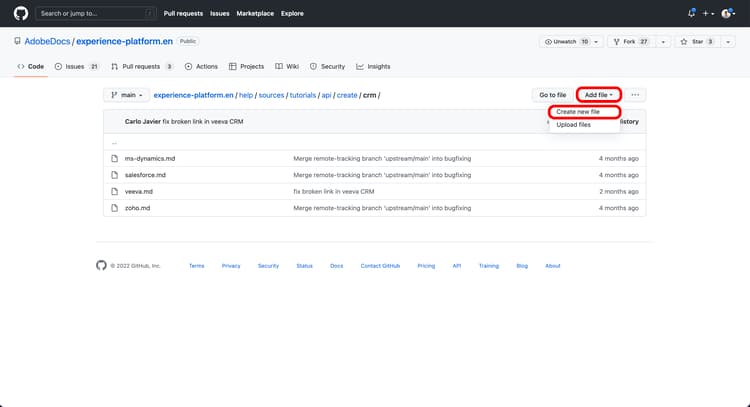This screenshot has height=407, width=750.
Task: Switch to the repository Pull requests tab
Action: pos(142,66)
